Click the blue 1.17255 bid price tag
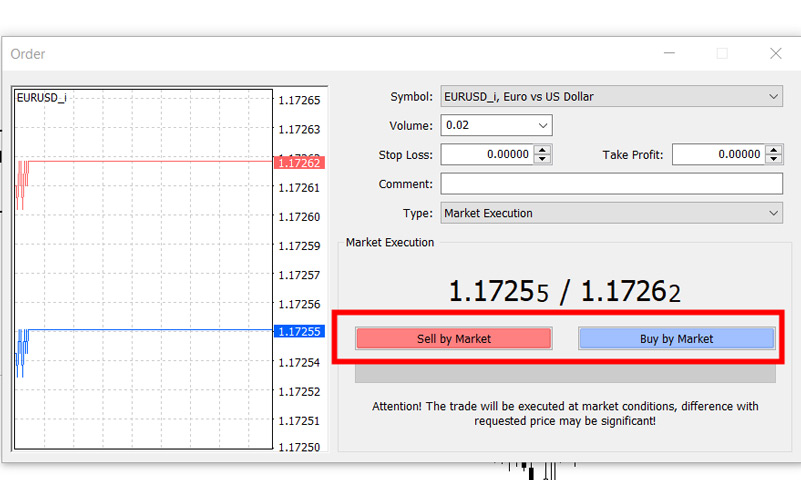Image resolution: width=801 pixels, height=480 pixels. pyautogui.click(x=299, y=331)
